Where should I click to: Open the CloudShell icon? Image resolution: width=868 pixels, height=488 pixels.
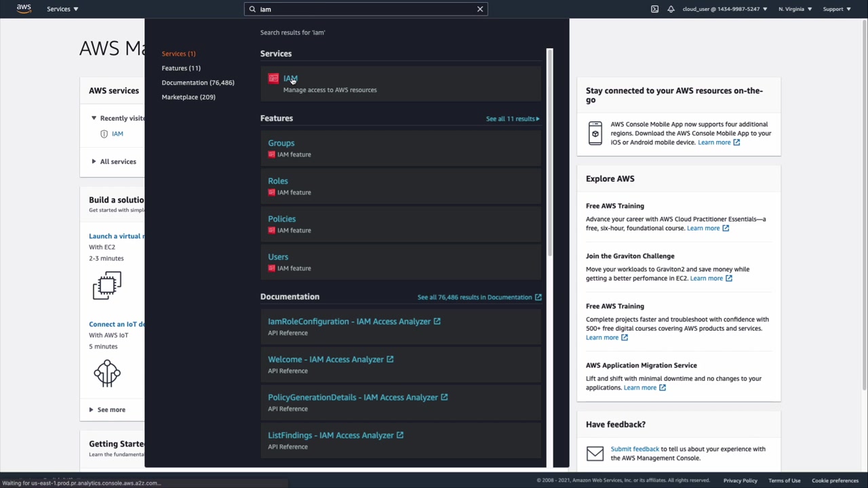[x=654, y=9]
